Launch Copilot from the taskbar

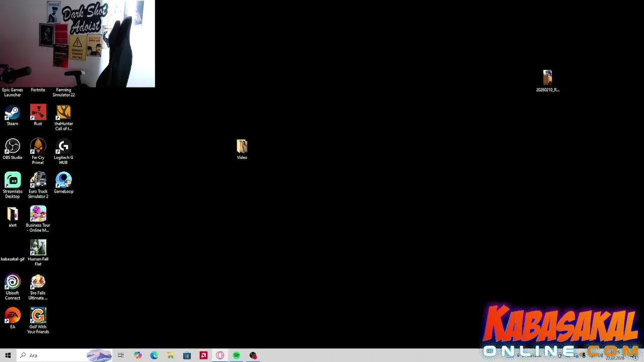(137, 355)
